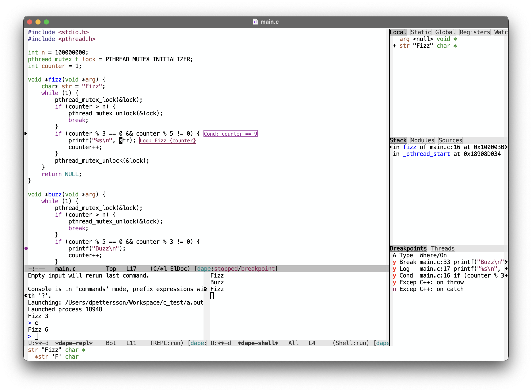Click the stack frame pointer triangle beside fizz

[x=391, y=147]
